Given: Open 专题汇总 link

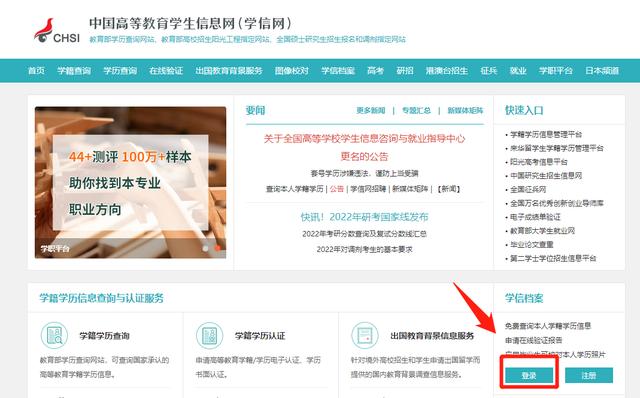Looking at the screenshot, I should (x=416, y=110).
